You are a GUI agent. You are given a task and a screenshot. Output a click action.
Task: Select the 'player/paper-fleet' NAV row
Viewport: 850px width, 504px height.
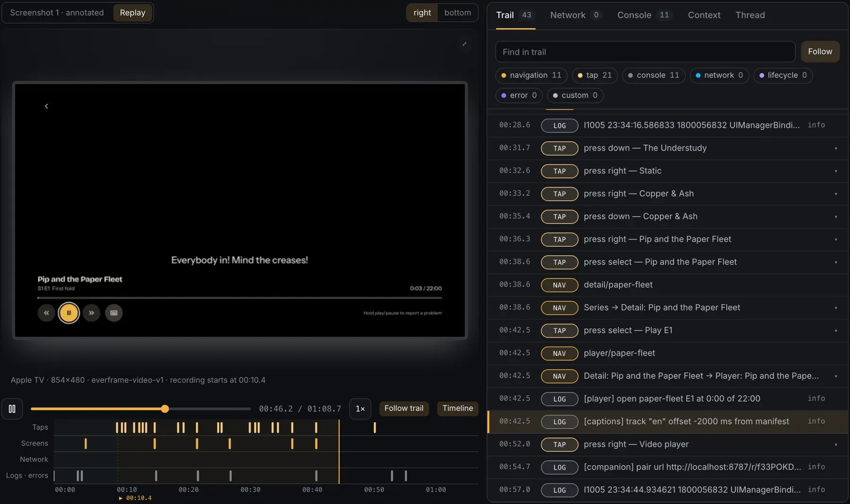(x=668, y=353)
